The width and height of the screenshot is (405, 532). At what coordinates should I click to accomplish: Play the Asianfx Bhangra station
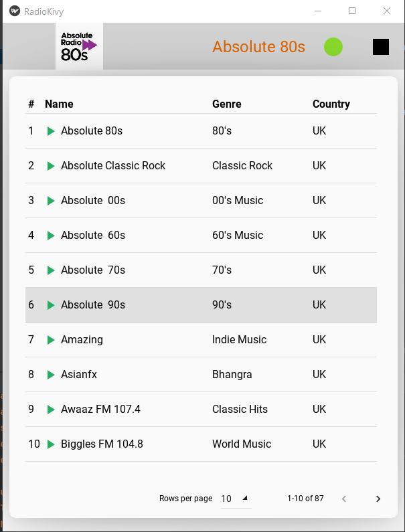pos(51,375)
